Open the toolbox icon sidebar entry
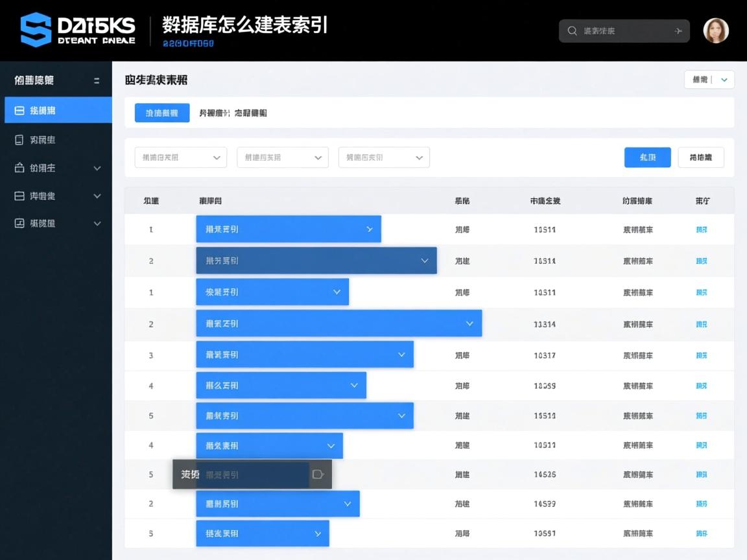 pyautogui.click(x=18, y=167)
